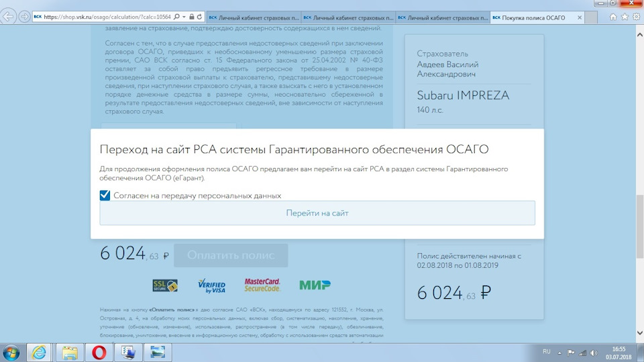Screen dimensions: 644x362
Task: Switch to the first 'Личный кабинет страховых' tab
Action: pyautogui.click(x=254, y=17)
